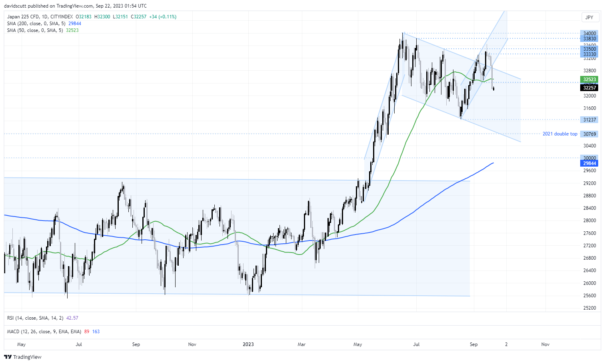Screen dimensions: 605x364
Task: Click the TradingView logo at bottom left
Action: pos(24,357)
